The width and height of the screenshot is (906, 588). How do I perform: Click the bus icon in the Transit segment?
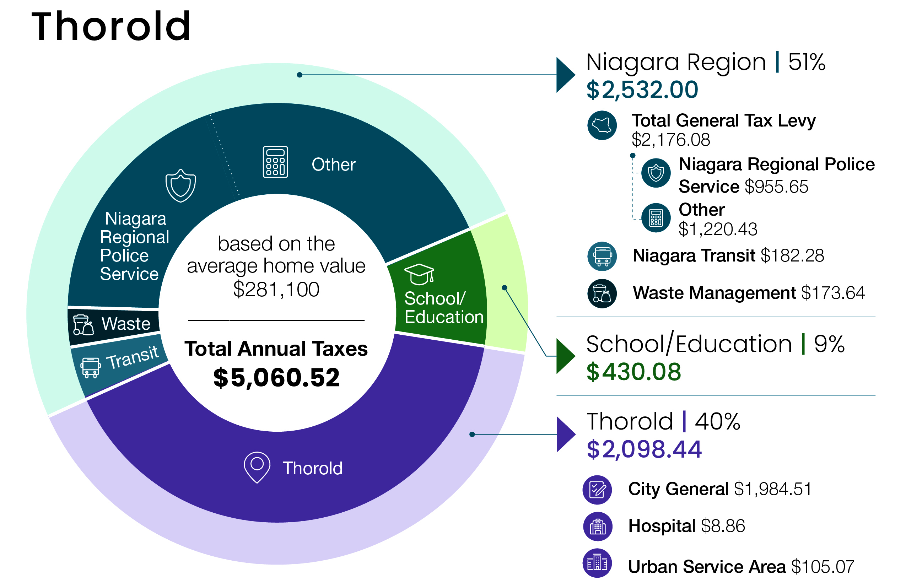pyautogui.click(x=91, y=367)
